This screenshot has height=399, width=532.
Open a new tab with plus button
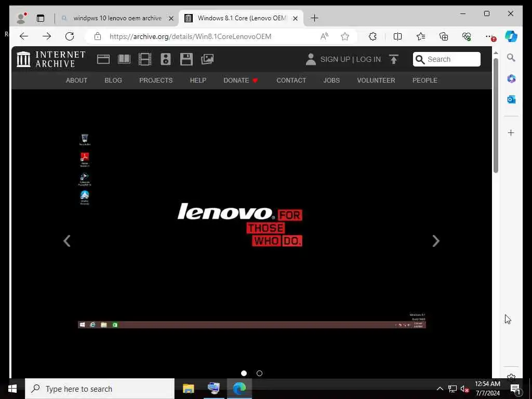pyautogui.click(x=314, y=18)
